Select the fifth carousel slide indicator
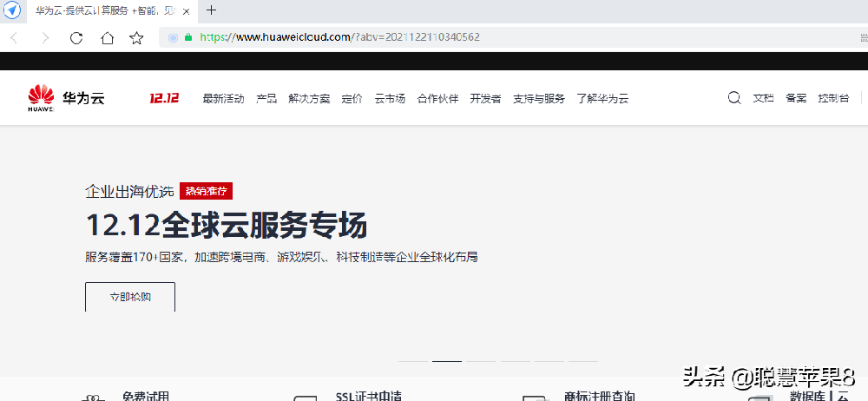 click(549, 361)
